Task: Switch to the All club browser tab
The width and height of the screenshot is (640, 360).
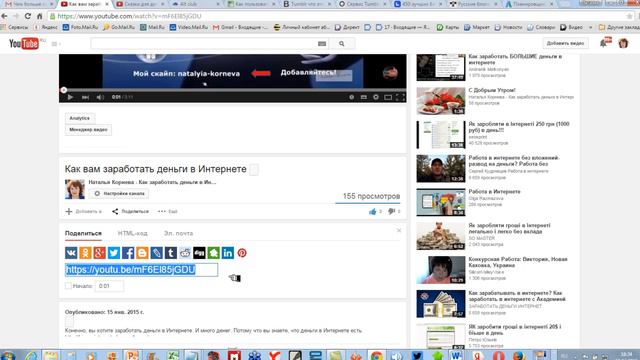Action: (195, 4)
